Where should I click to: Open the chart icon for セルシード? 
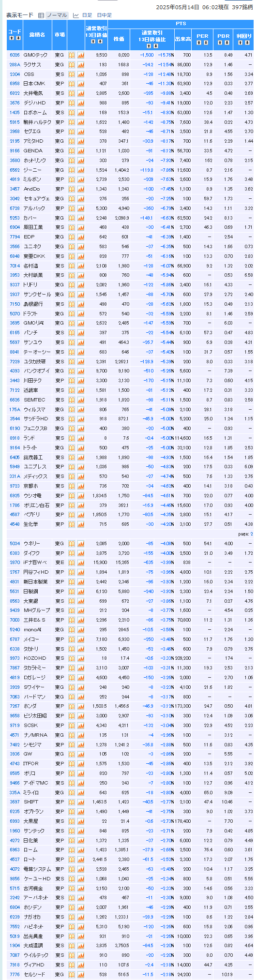81,974
